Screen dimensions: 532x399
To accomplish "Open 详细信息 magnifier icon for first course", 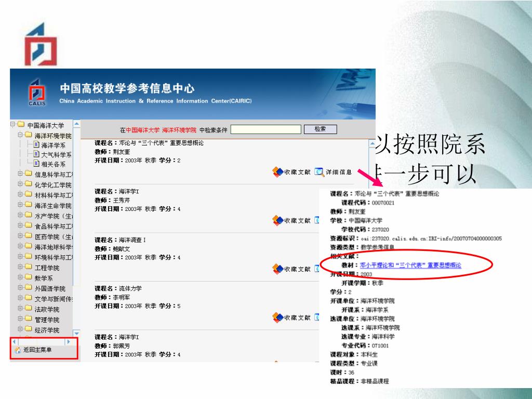I will click(320, 172).
